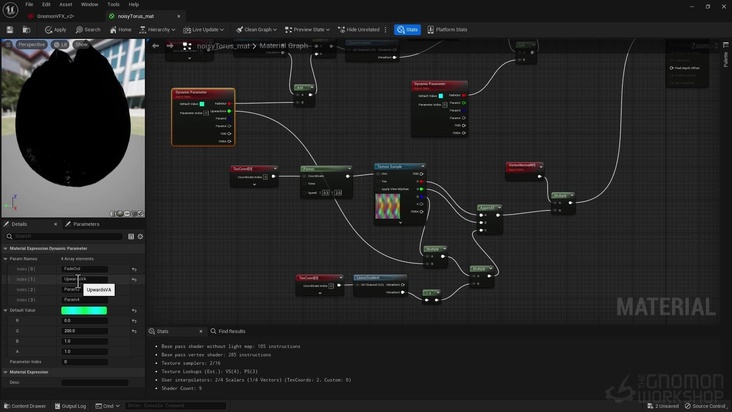
Task: Collapse the Default Value section
Action: coord(5,310)
